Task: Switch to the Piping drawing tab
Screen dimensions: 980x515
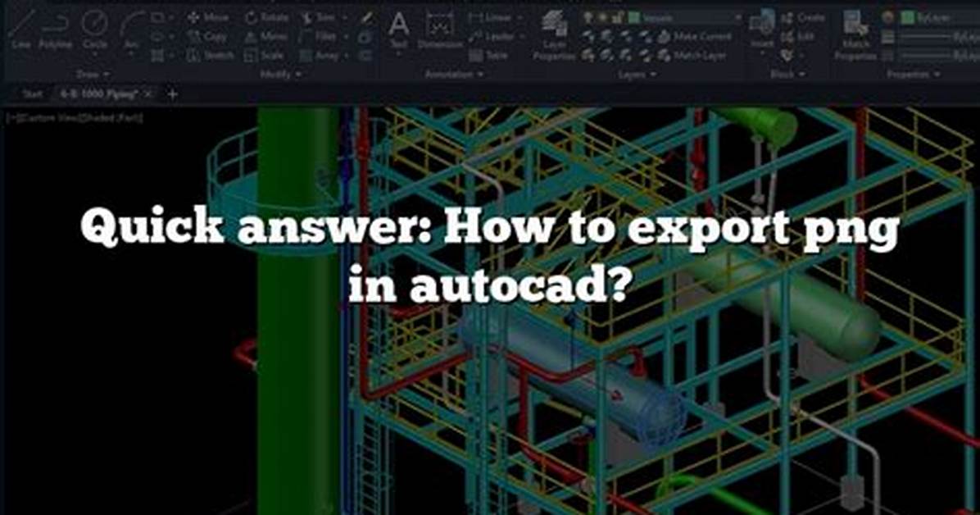Action: click(x=98, y=94)
